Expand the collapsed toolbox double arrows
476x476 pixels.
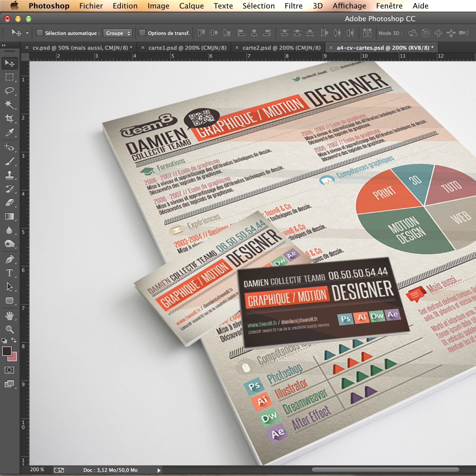point(4,45)
